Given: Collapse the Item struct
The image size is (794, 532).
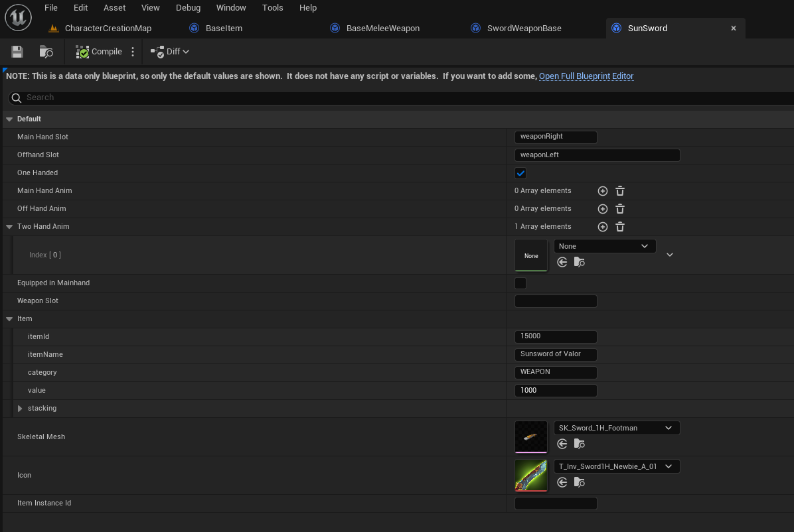Looking at the screenshot, I should [9, 319].
